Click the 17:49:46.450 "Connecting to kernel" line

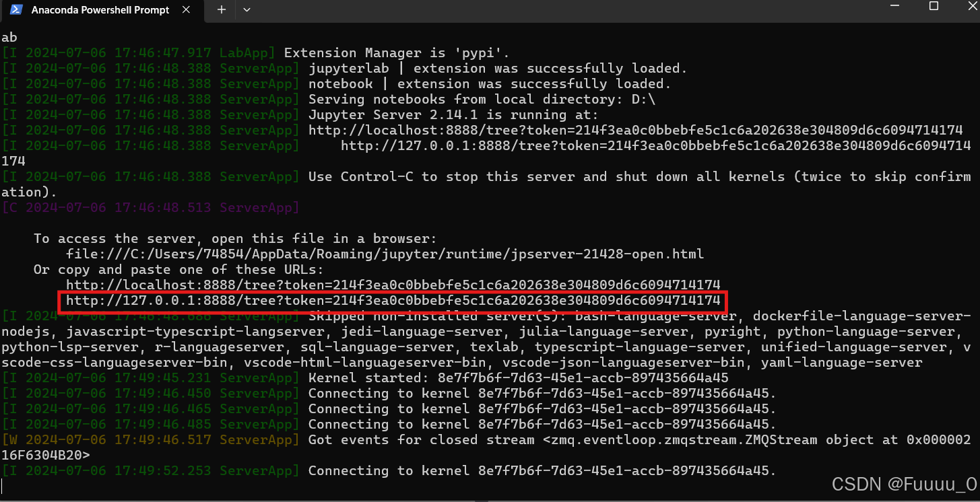click(542, 393)
